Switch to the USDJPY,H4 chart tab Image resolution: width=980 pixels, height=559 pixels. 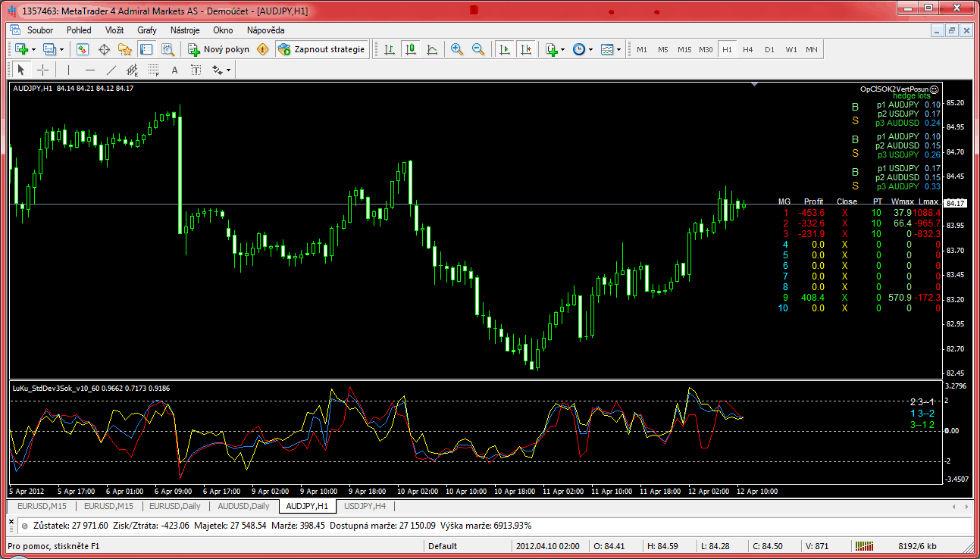tap(365, 506)
